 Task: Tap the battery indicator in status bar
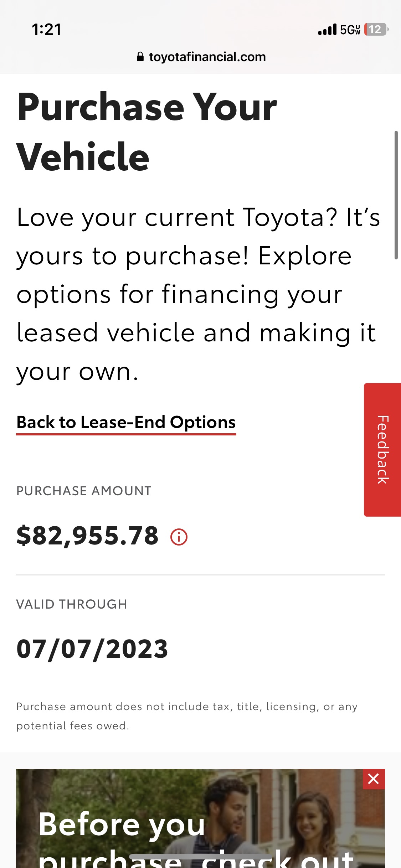tap(376, 30)
